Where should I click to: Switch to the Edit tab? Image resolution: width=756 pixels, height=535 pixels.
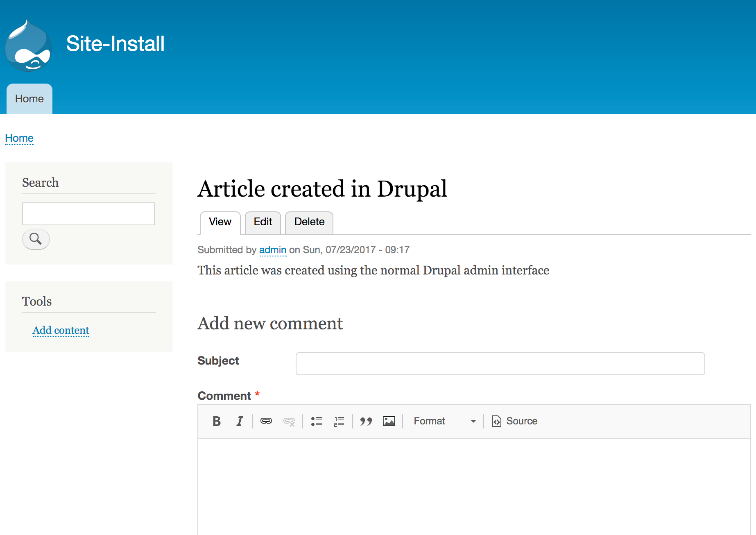pos(263,222)
